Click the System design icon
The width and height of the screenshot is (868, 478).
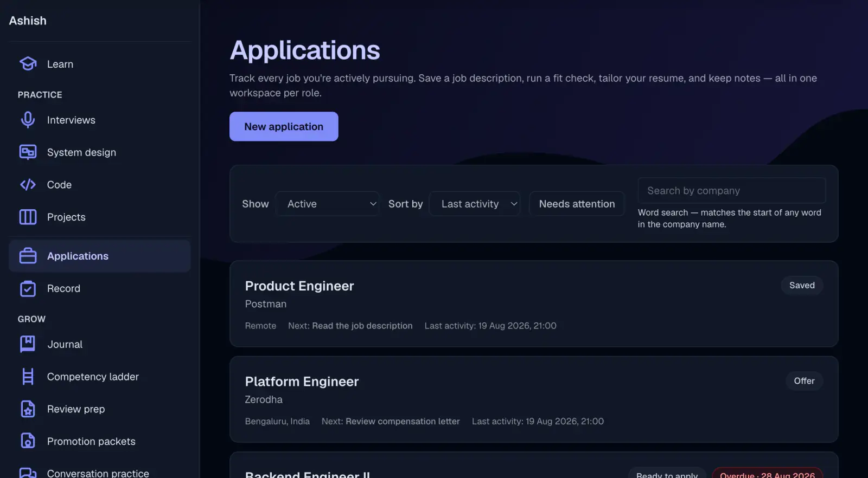[28, 152]
